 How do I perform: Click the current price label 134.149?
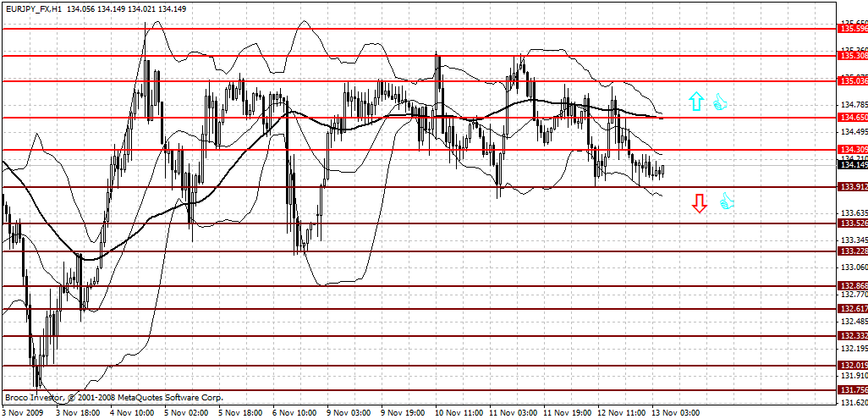(x=854, y=164)
